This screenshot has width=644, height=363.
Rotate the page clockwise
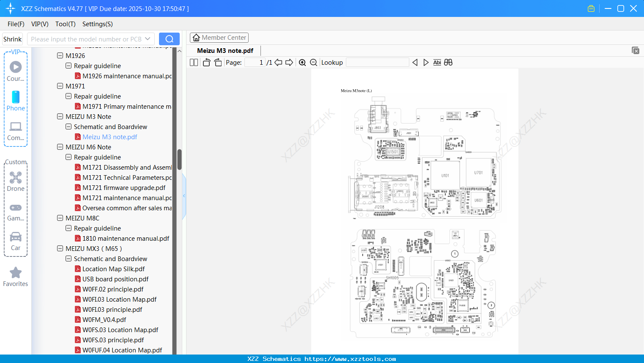[218, 63]
